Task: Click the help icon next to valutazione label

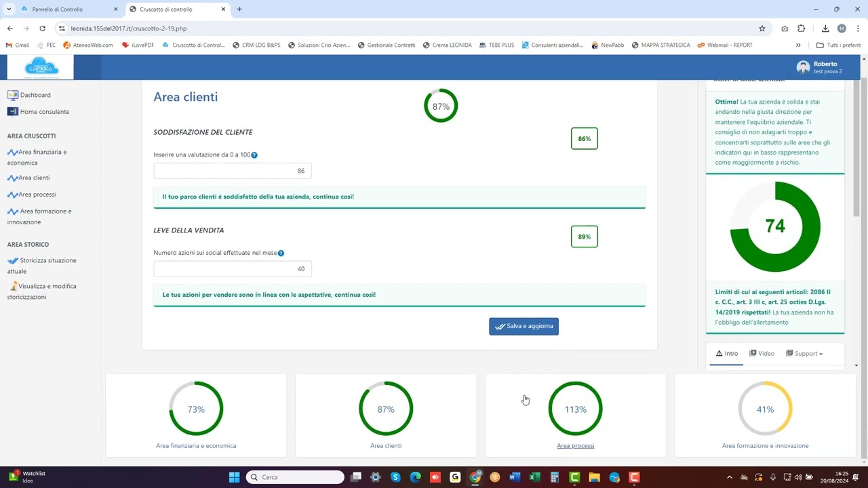Action: (254, 155)
